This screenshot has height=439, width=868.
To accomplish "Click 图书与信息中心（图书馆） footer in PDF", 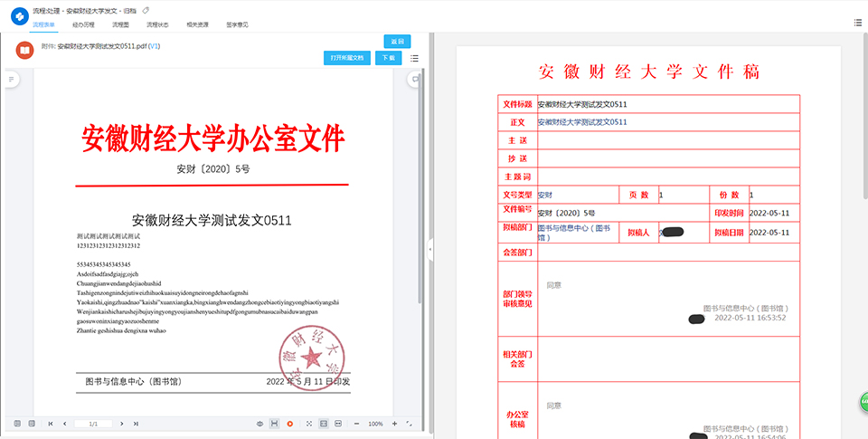I will coord(134,381).
